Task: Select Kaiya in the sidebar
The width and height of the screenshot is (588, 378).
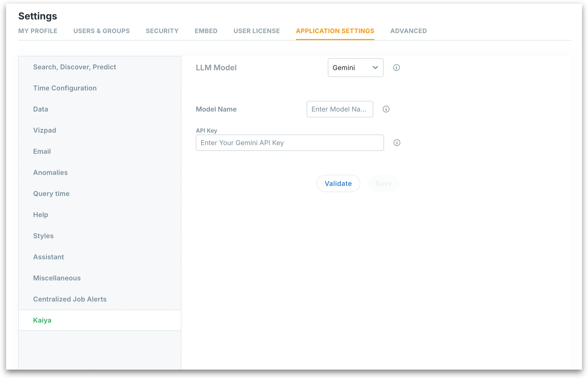Action: pyautogui.click(x=42, y=320)
